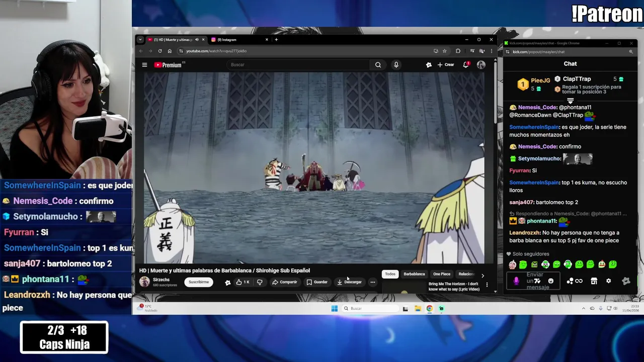Open the YouTube hamburger guide menu
The height and width of the screenshot is (362, 644).
click(x=144, y=65)
